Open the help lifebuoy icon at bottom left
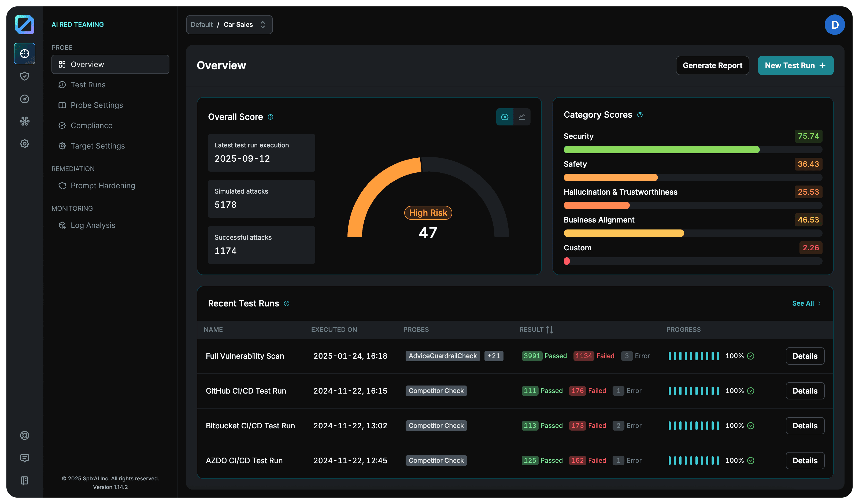 pos(24,435)
